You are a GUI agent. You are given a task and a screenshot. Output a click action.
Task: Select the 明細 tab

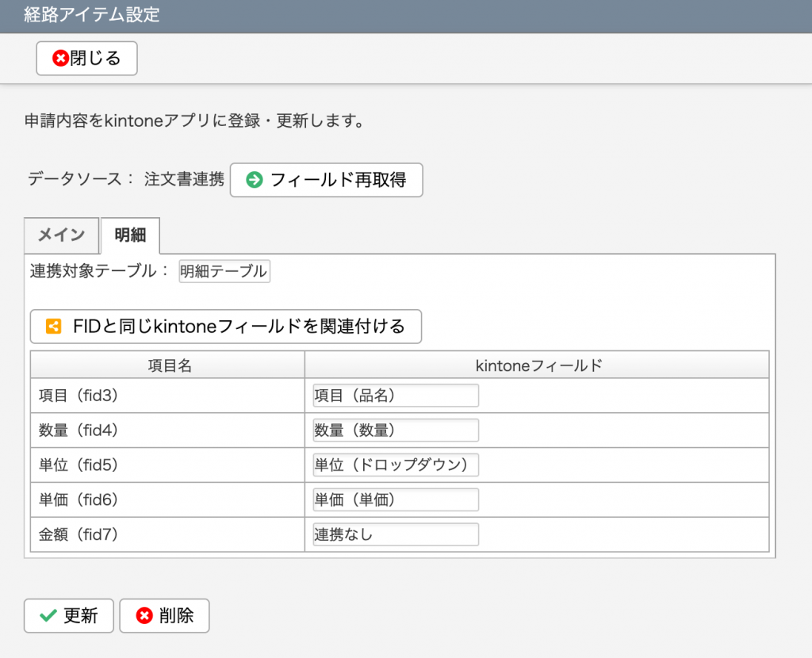(x=130, y=235)
